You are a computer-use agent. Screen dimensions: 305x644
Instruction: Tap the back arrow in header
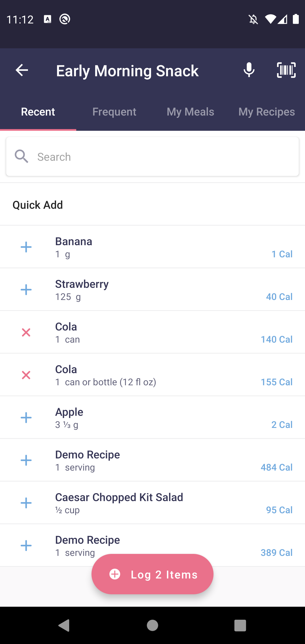point(22,70)
